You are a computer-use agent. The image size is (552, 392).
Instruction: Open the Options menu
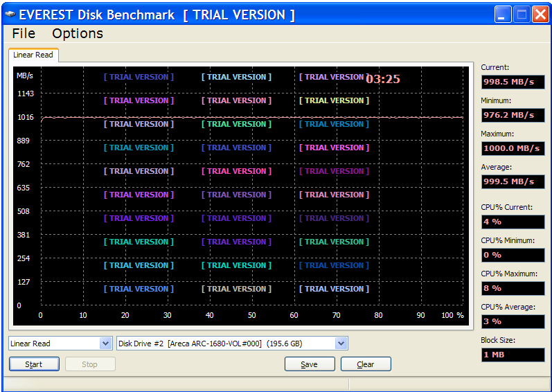pyautogui.click(x=78, y=33)
